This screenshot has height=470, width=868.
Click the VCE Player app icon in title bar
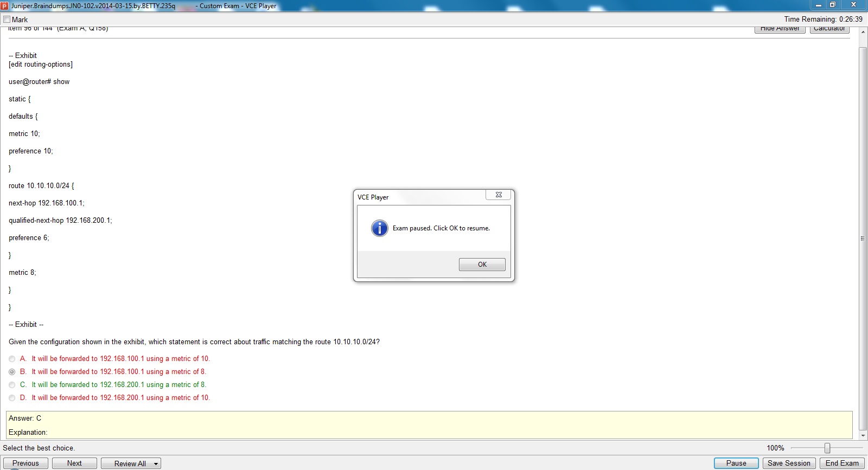(x=4, y=6)
